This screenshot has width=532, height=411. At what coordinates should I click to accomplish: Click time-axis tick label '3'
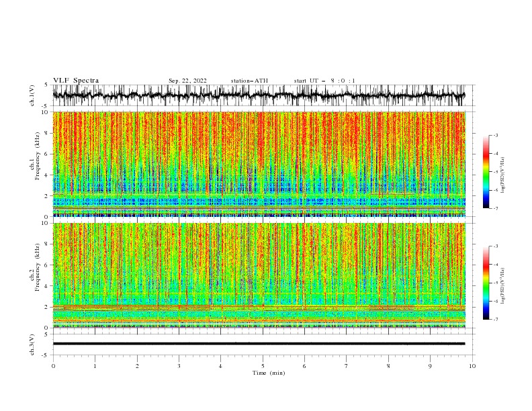[x=179, y=366]
